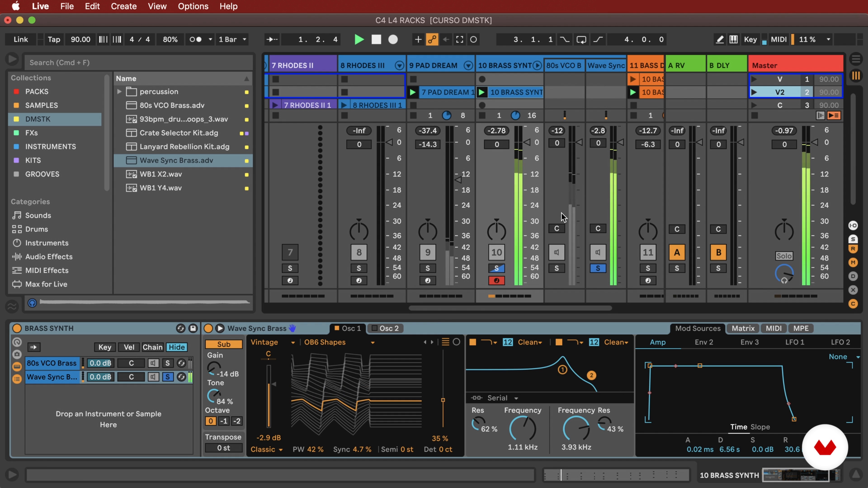Unsolo the Wave Sync chain in mixer
This screenshot has width=868, height=488.
[x=598, y=268]
